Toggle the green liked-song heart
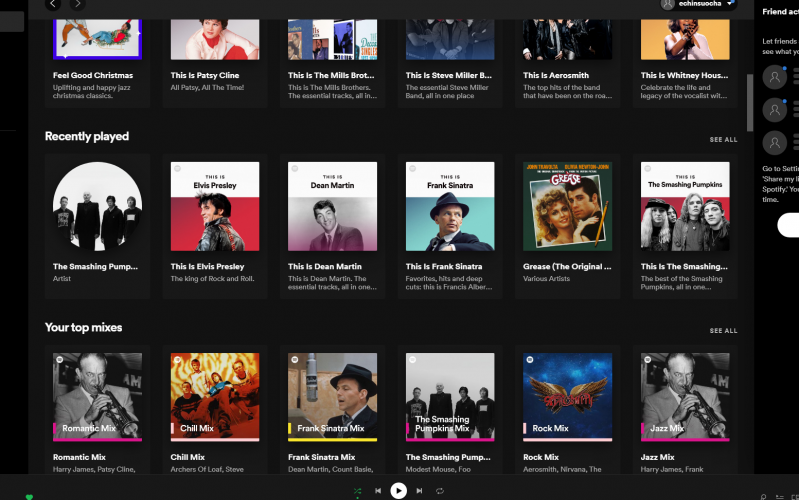799x500 pixels. click(x=29, y=496)
